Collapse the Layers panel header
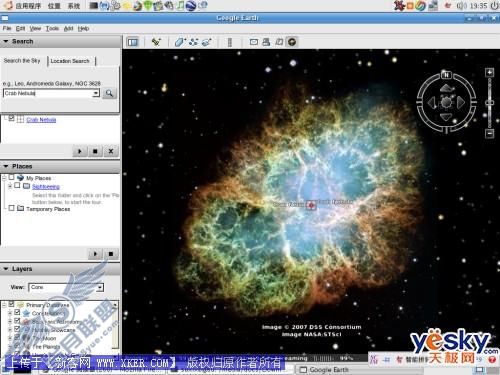500x375 pixels. click(x=60, y=269)
